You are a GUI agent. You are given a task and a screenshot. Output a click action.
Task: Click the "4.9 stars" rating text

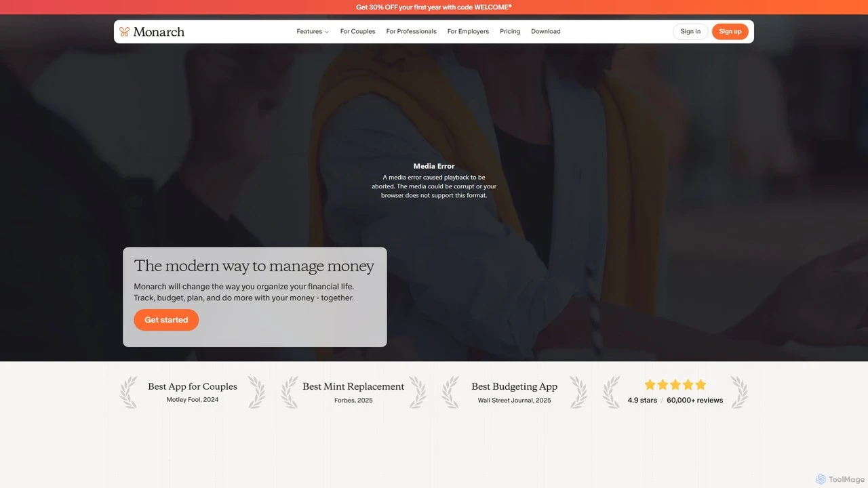coord(642,401)
